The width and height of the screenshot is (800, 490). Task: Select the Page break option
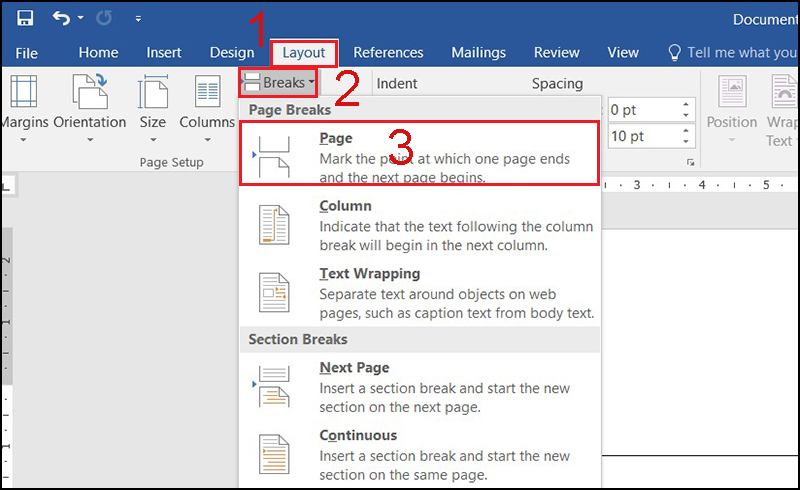coord(419,153)
